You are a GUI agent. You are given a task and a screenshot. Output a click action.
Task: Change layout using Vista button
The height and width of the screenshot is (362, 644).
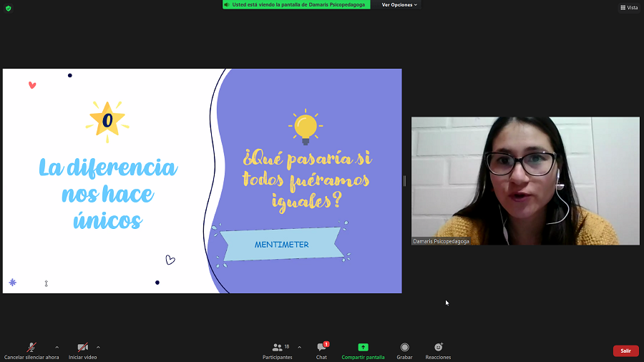click(x=629, y=7)
